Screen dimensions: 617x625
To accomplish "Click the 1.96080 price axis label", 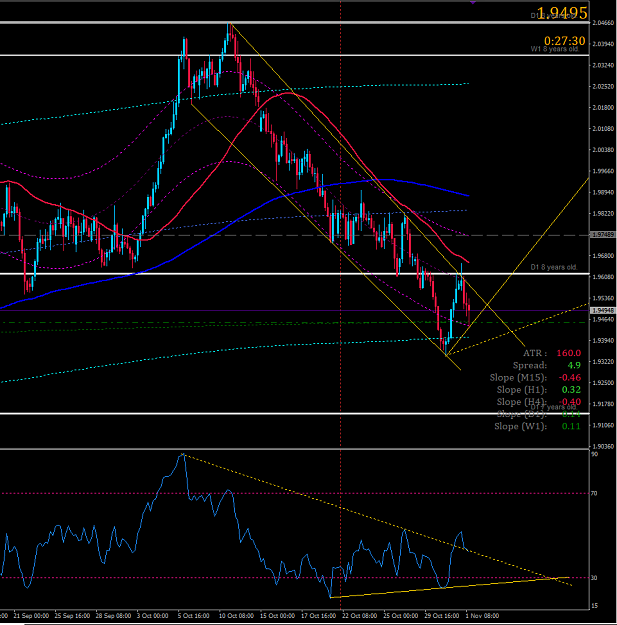I will tap(603, 277).
